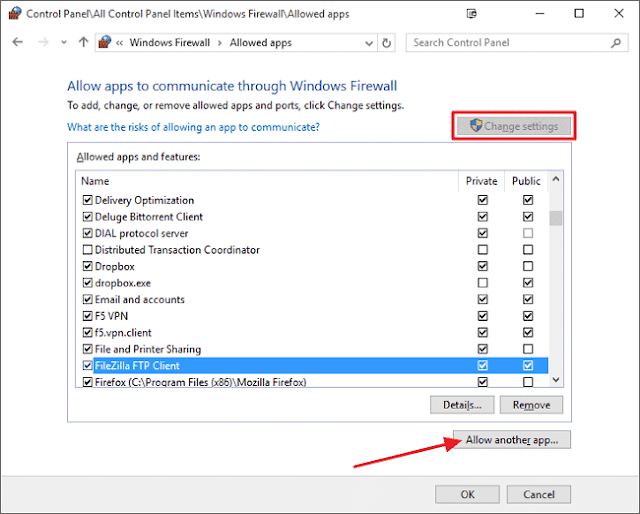Toggle Dropbox Private checkbox

click(x=482, y=266)
